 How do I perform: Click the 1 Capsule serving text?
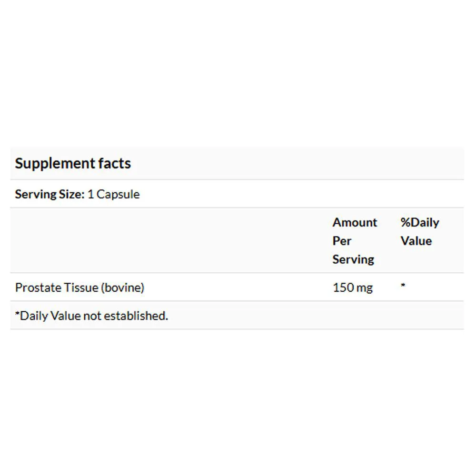pos(114,194)
